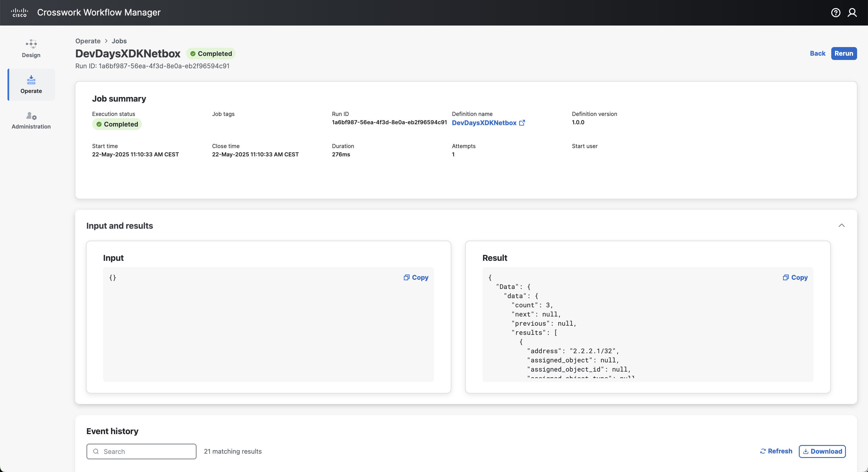Copy the Result JSON content

pyautogui.click(x=795, y=277)
